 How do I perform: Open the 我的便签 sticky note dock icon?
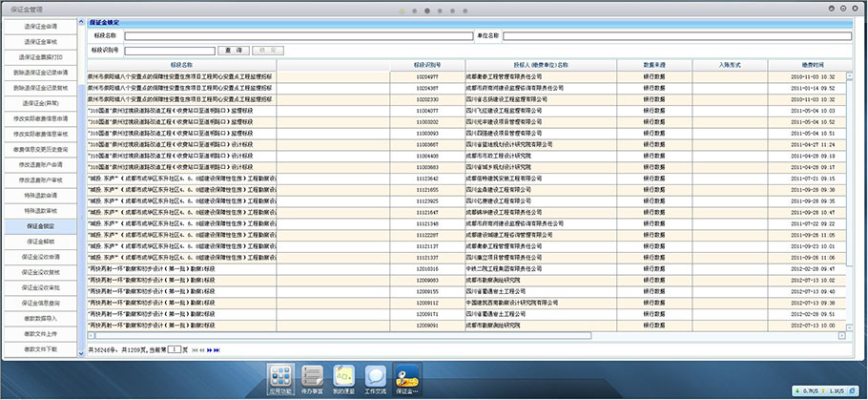coord(343,380)
